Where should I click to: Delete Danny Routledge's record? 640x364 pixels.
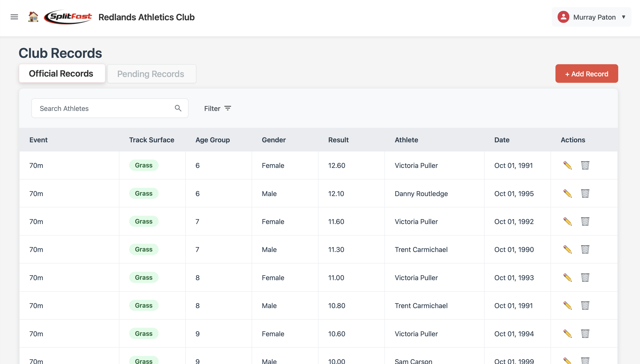point(585,193)
